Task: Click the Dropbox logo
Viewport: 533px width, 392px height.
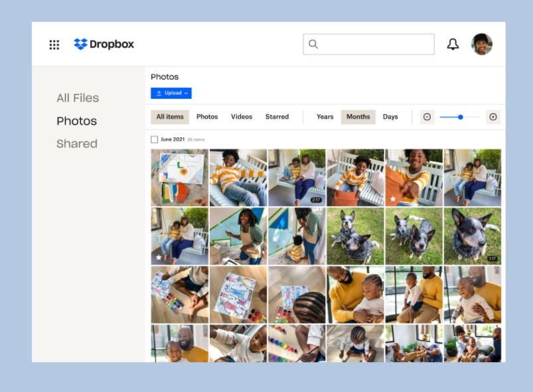Action: pyautogui.click(x=104, y=44)
